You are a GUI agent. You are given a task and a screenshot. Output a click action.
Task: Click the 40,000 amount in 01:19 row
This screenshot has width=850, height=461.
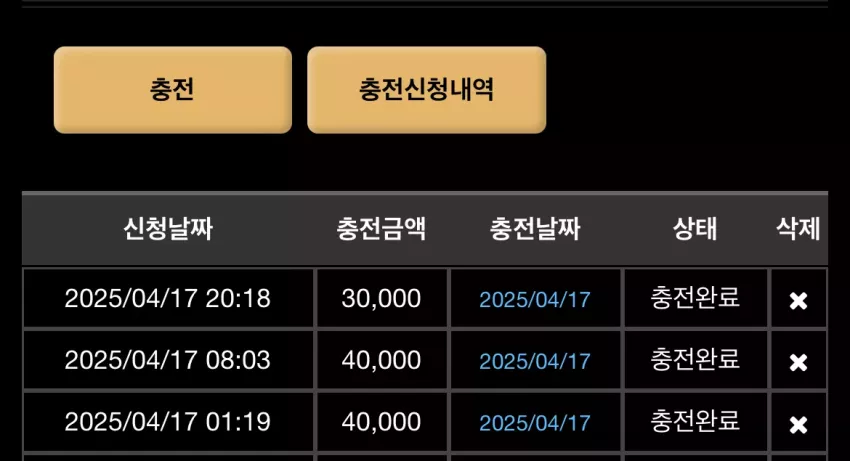point(382,422)
